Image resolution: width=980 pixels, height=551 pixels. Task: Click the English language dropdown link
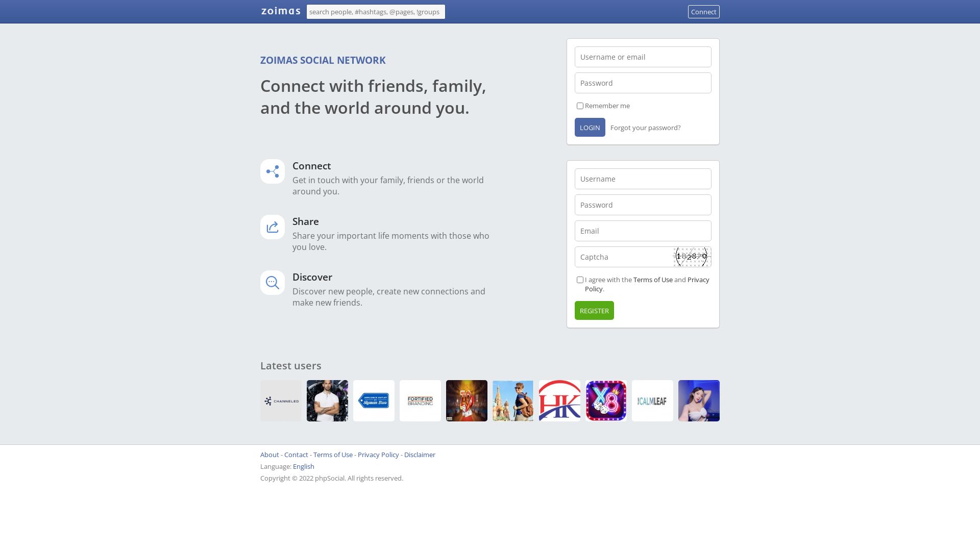click(304, 466)
